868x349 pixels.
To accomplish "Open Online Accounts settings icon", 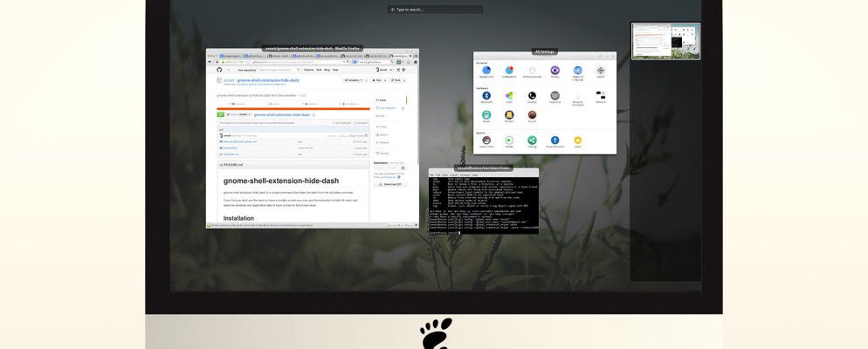I will click(x=532, y=72).
